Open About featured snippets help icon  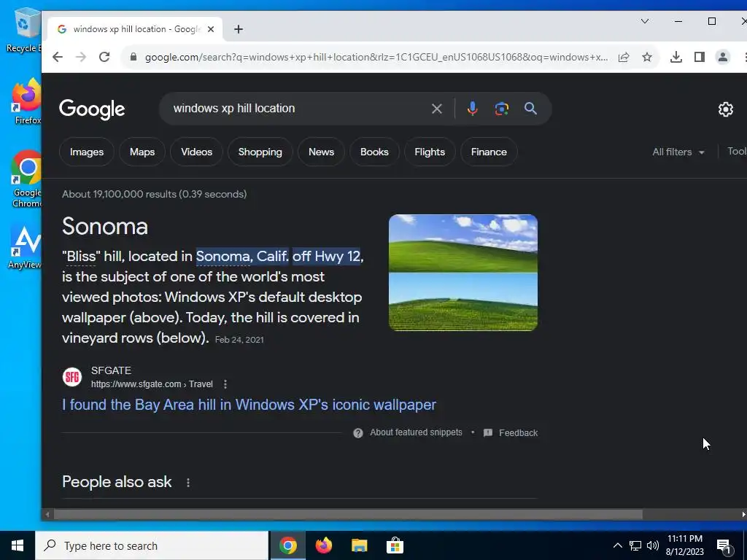[358, 433]
